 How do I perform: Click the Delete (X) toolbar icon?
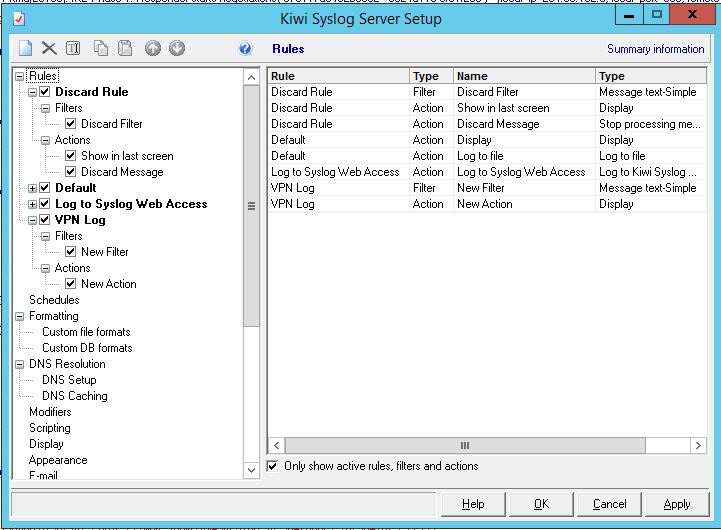(x=49, y=48)
